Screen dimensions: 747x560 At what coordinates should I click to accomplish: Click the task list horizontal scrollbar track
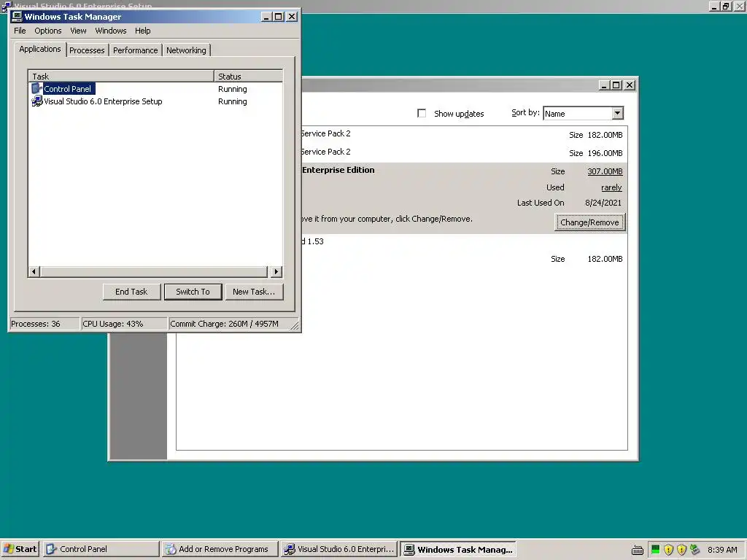coord(154,272)
